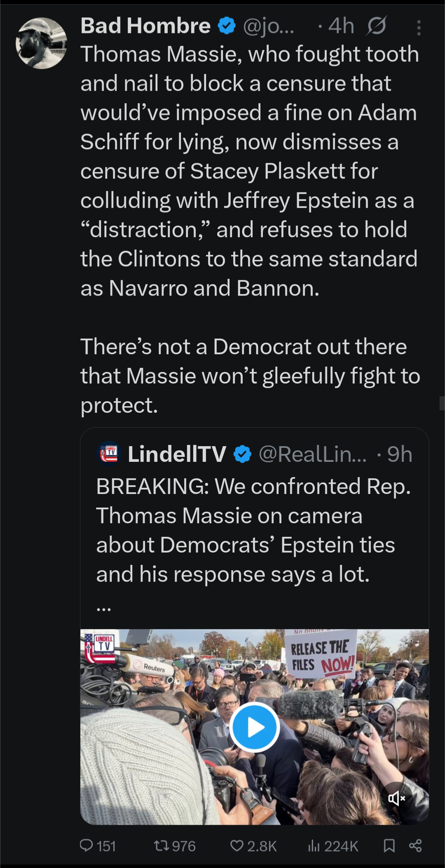Open the Bad Hombre display name
This screenshot has width=445, height=868.
(145, 26)
